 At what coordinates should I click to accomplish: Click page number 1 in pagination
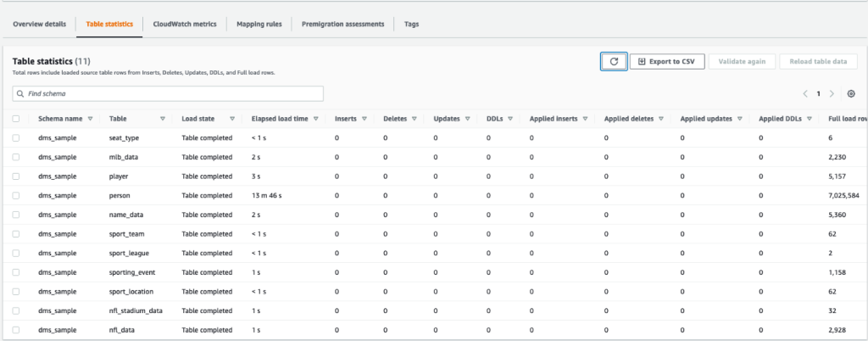click(819, 94)
